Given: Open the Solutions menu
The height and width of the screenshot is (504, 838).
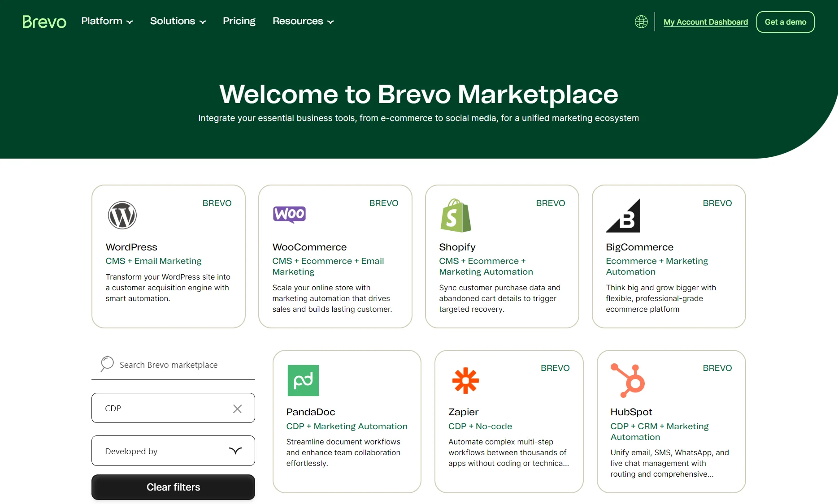Looking at the screenshot, I should [x=178, y=21].
